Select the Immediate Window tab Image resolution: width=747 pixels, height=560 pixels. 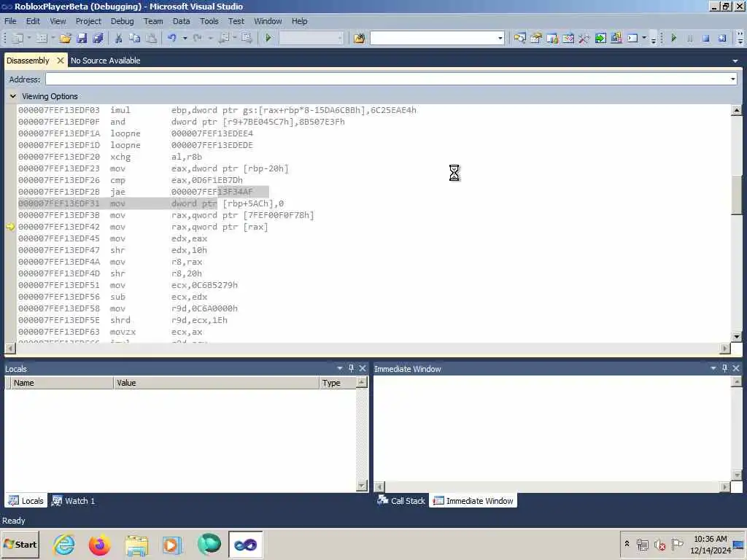[x=473, y=500]
